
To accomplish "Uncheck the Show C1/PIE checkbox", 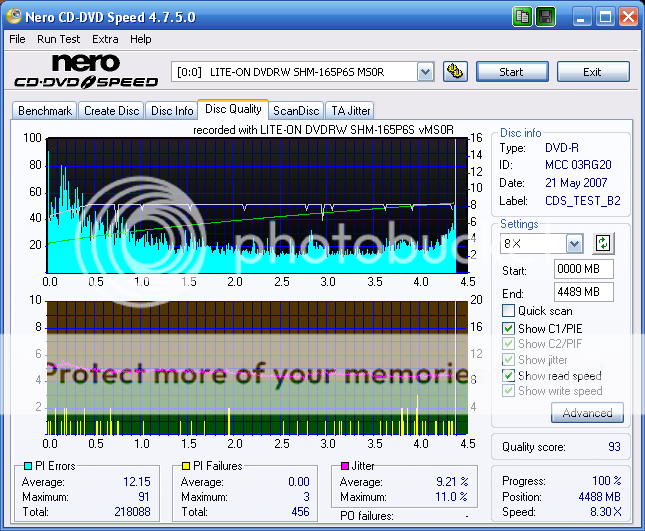I will 509,328.
